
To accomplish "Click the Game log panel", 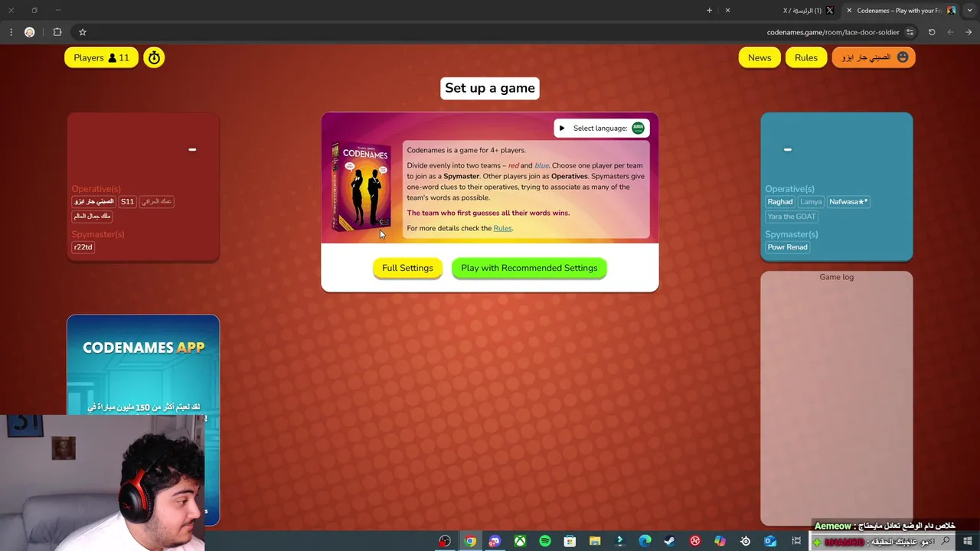I will [x=837, y=398].
